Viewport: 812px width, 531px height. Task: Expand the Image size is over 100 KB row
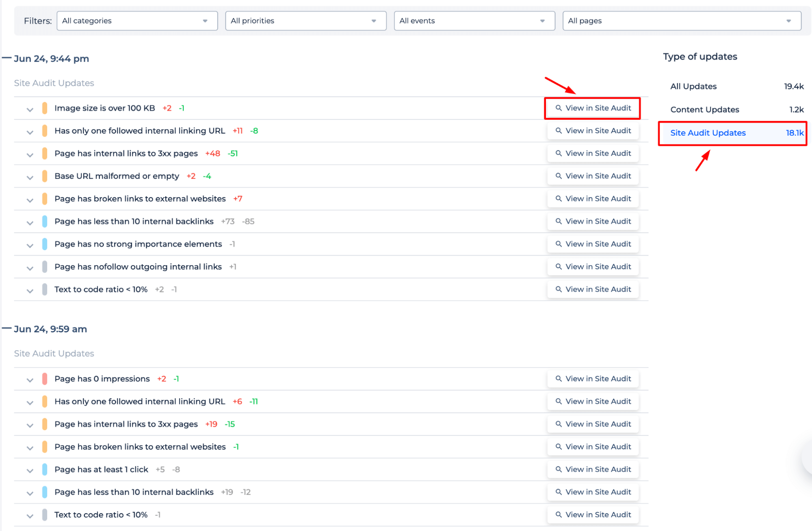[30, 109]
